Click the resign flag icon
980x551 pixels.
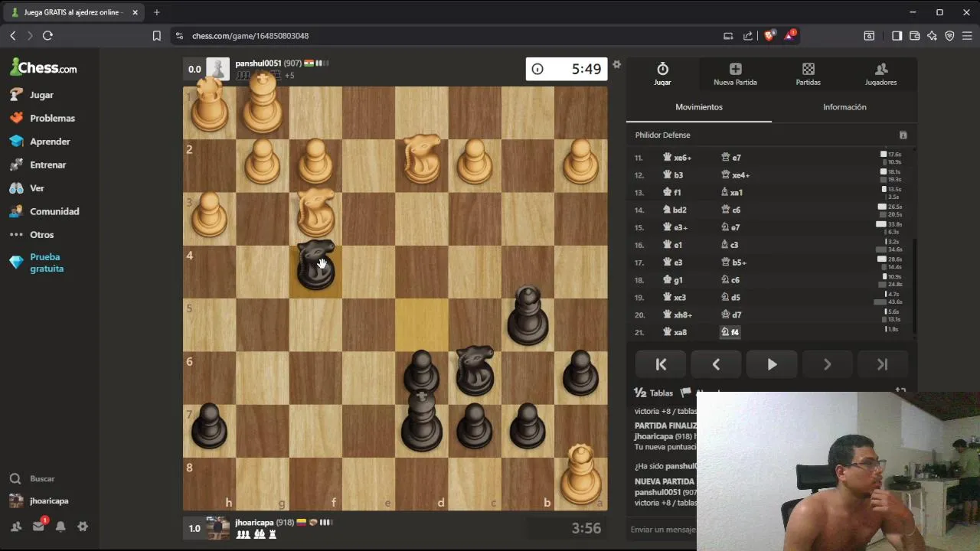(687, 392)
